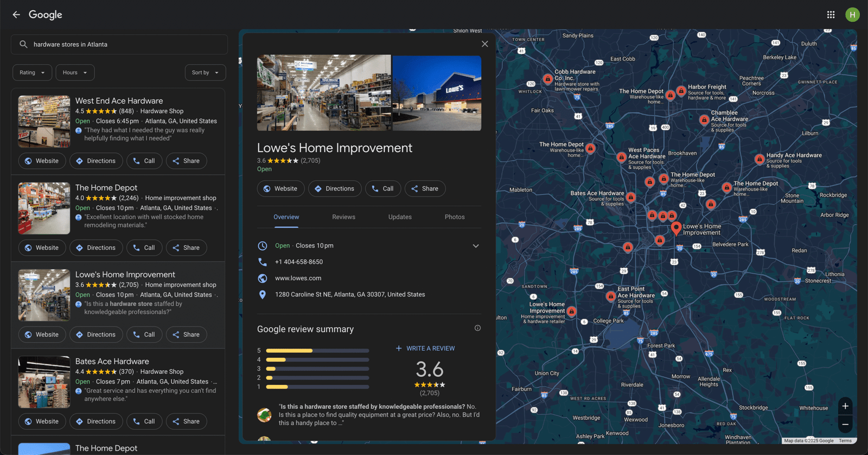Share Lowe's listing in the results list
This screenshot has height=455, width=868.
(186, 334)
